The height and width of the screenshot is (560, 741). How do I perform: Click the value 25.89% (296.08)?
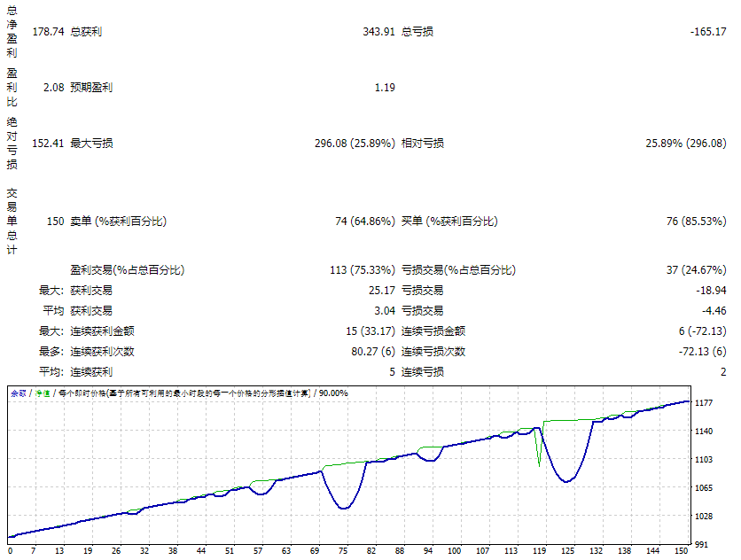pos(686,144)
